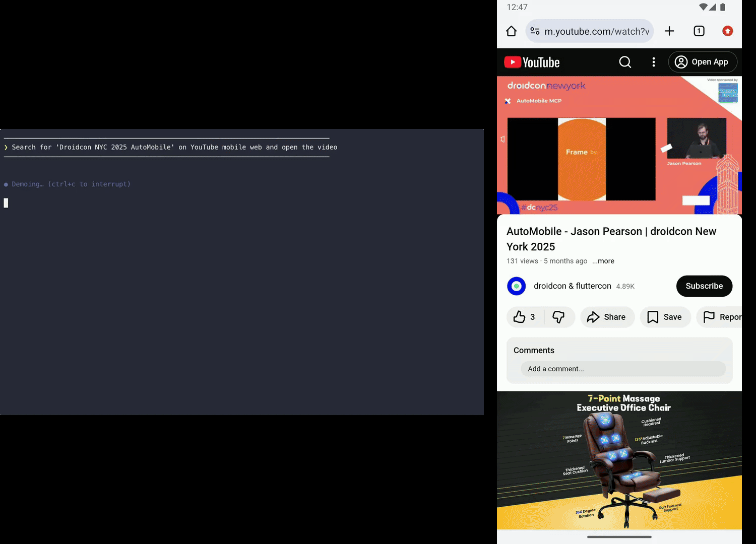
Task: Click the YouTube logo
Action: (532, 62)
